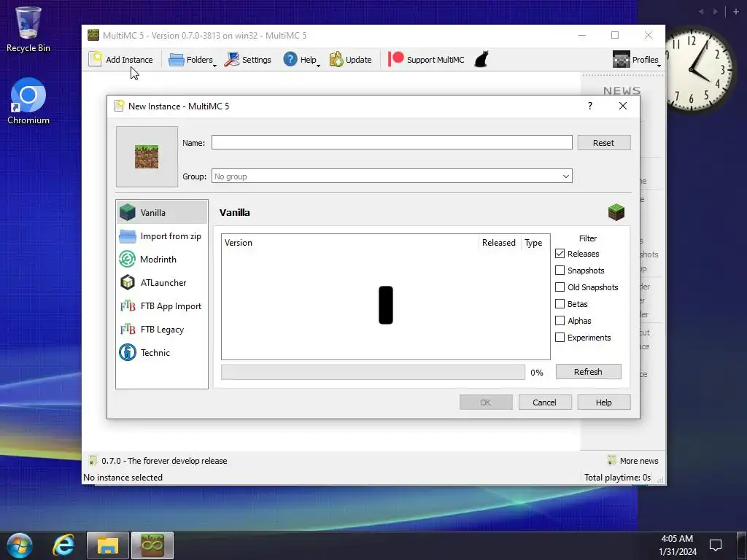Click the black cat icon in toolbar

tap(481, 60)
